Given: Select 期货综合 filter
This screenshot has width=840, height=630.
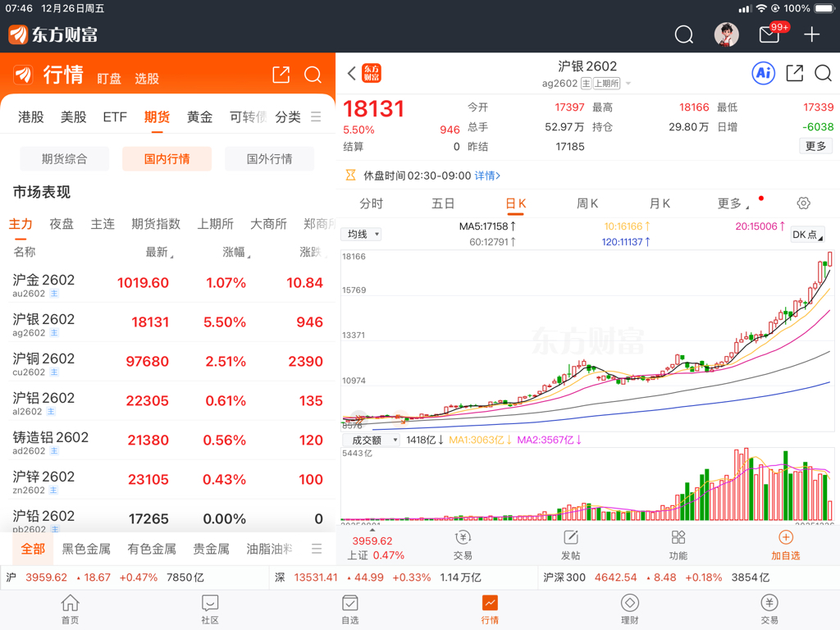Looking at the screenshot, I should coord(64,158).
